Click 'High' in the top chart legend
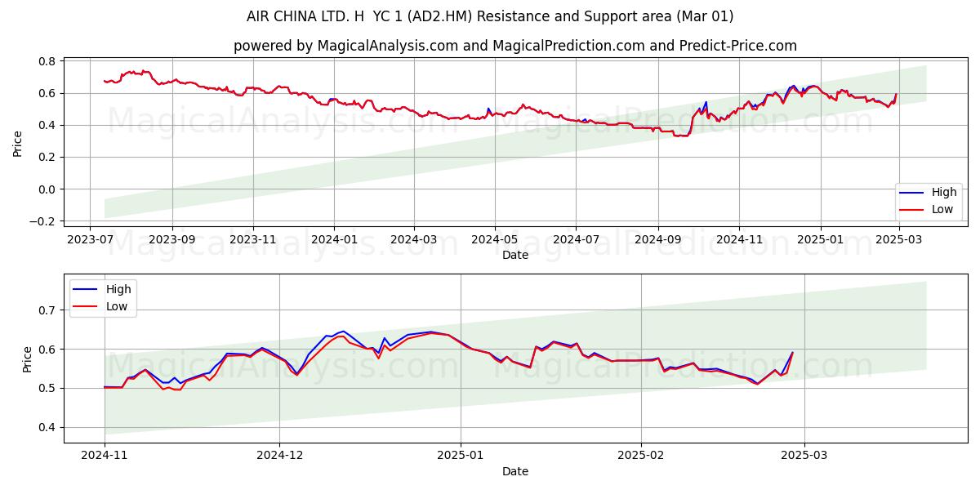The image size is (980, 490). (944, 193)
